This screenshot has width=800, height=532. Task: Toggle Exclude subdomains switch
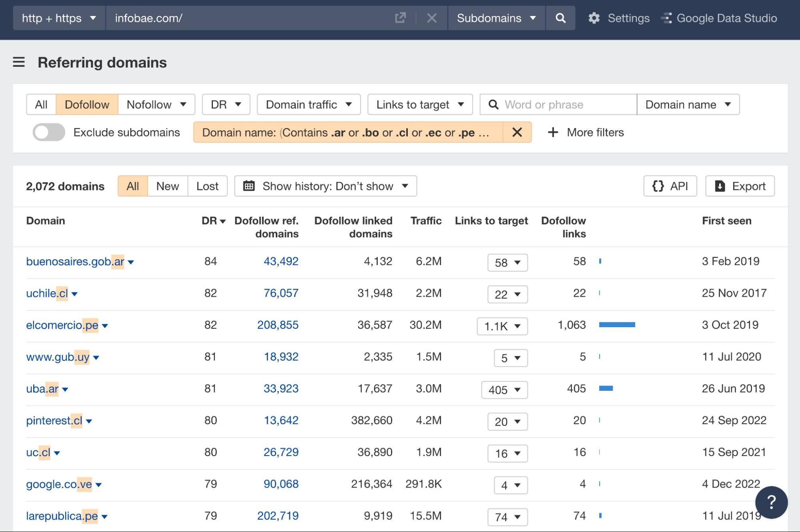click(x=48, y=132)
